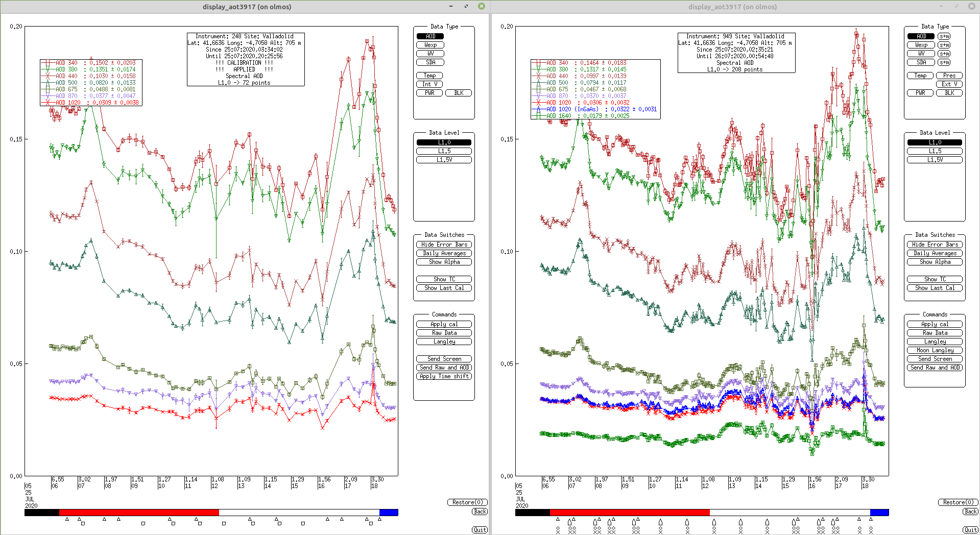Screen dimensions: 980x535
Task: Click Send Screen in left window
Action: (444, 359)
